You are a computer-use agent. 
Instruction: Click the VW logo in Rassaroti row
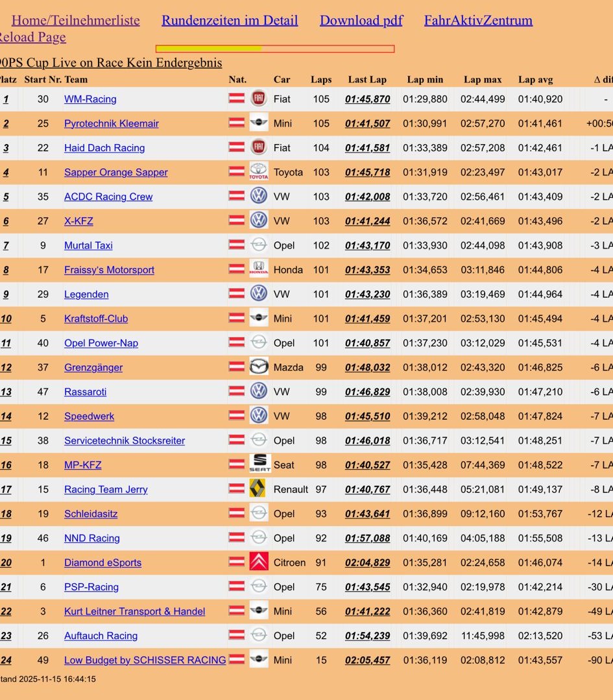[x=259, y=391]
